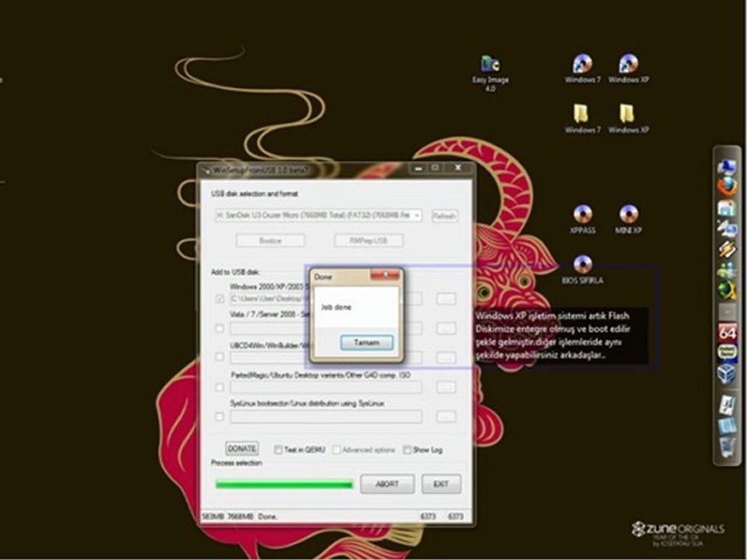Image resolution: width=747 pixels, height=560 pixels.
Task: Click the '583MB' status bar value
Action: [213, 516]
